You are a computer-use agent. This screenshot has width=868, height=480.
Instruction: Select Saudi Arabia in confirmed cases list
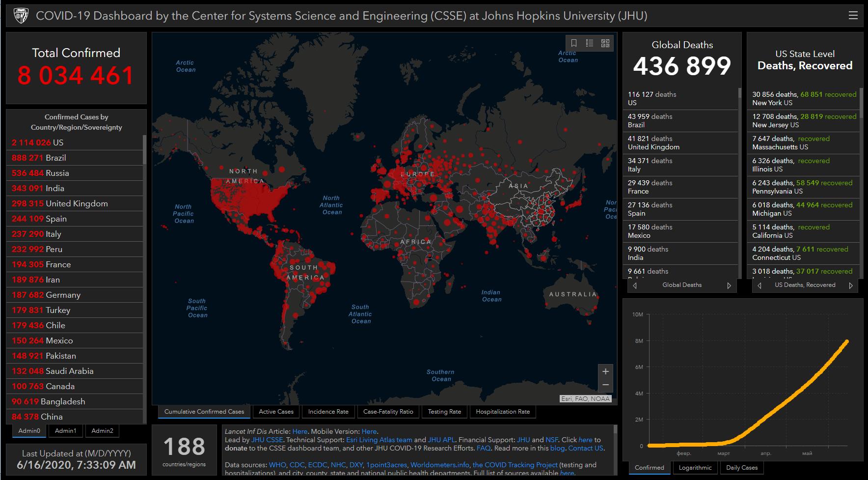point(75,371)
